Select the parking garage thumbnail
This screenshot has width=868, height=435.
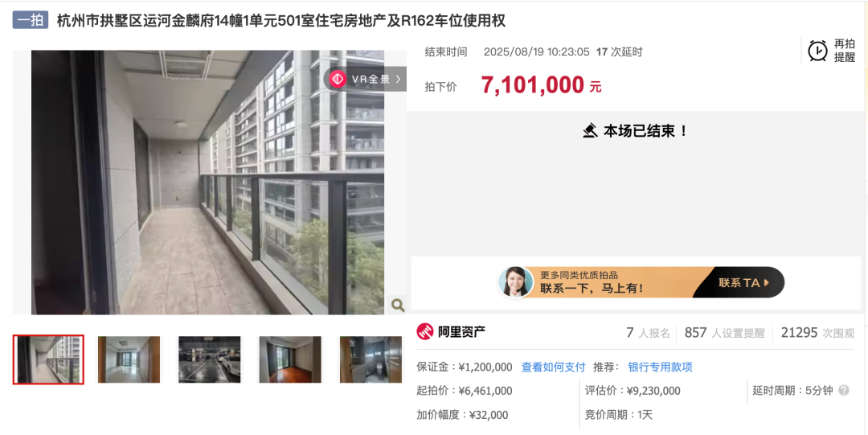(209, 359)
